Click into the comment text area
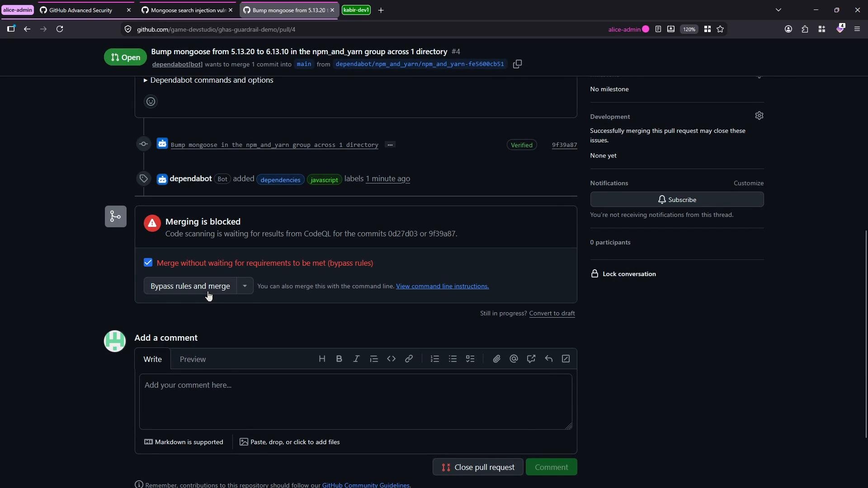 coord(356,402)
